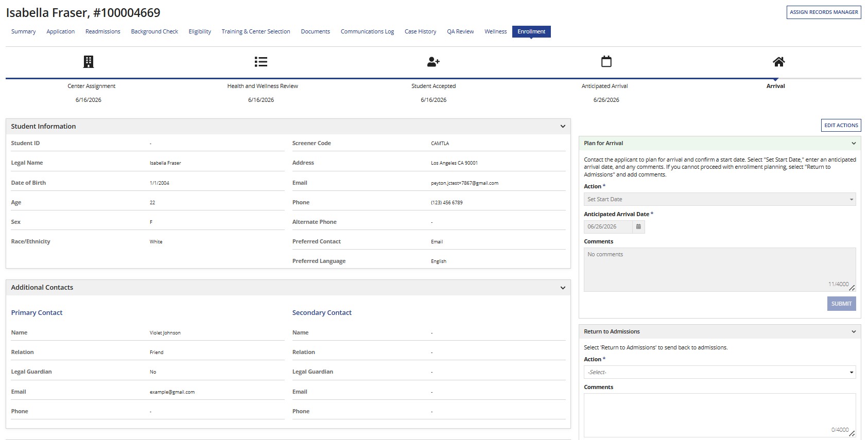This screenshot has height=440, width=868.
Task: Click the Isabella Fraser page title
Action: [83, 12]
